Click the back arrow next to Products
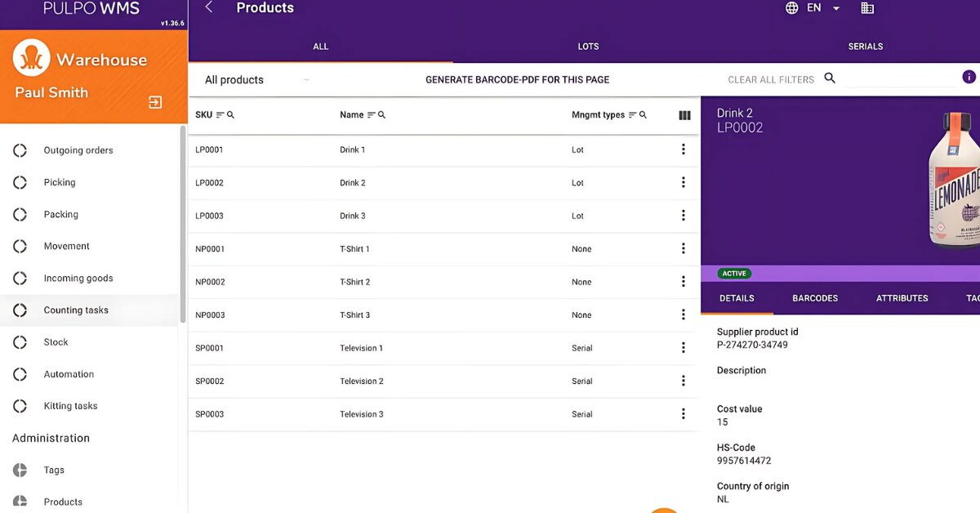The width and height of the screenshot is (980, 513). tap(209, 7)
